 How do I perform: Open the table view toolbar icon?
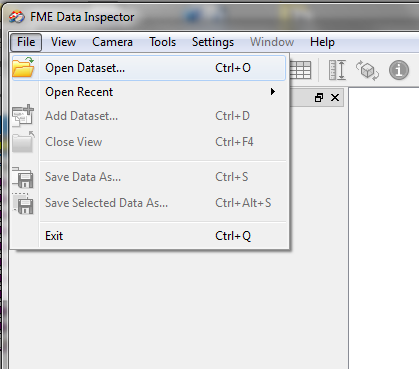(301, 70)
